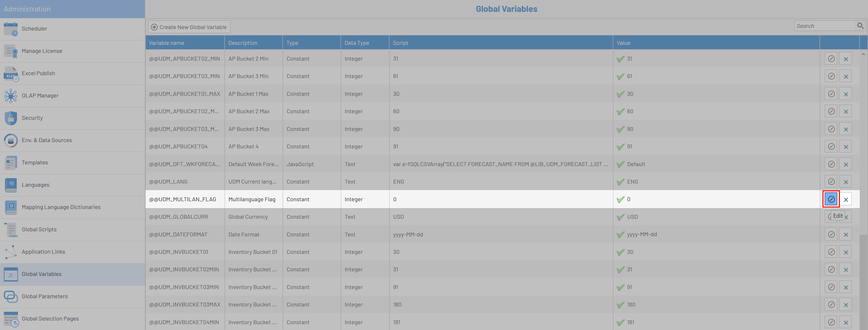Click the table scrollbar up arrow
Viewport: 868px width, 330px height.
[x=863, y=54]
